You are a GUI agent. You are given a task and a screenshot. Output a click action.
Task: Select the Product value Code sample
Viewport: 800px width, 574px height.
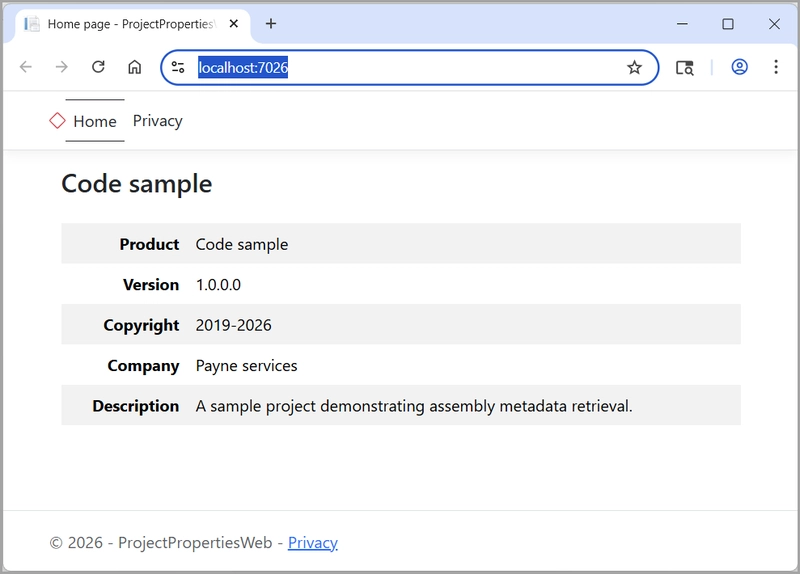pyautogui.click(x=242, y=244)
